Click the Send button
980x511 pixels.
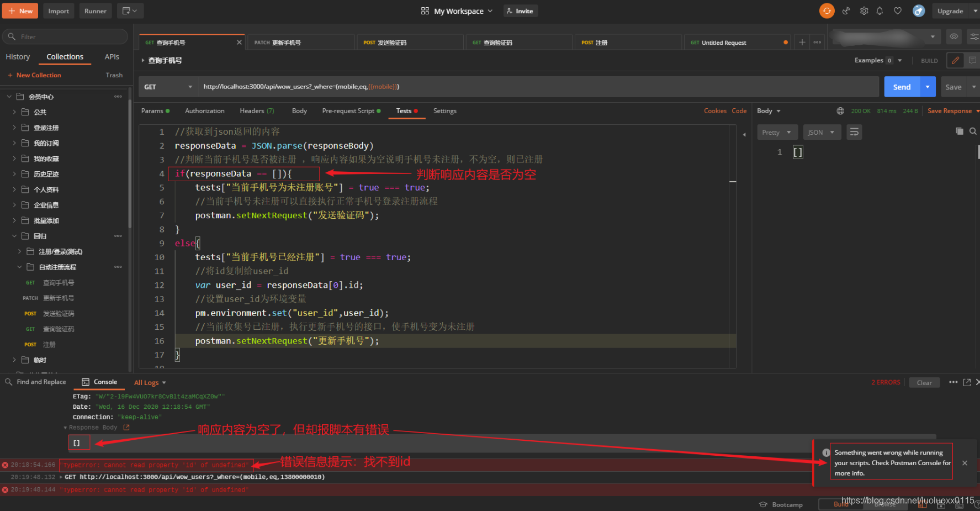[902, 87]
